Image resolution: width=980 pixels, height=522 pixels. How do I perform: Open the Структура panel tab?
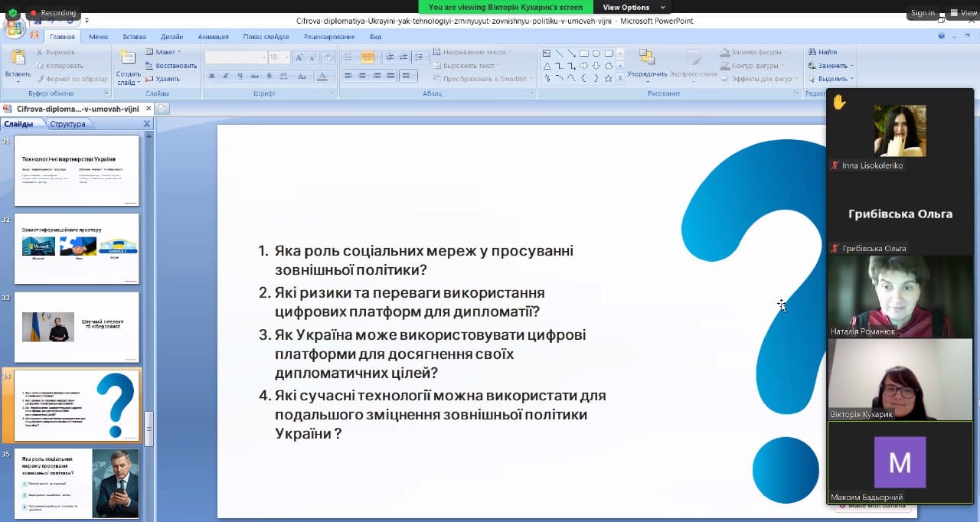[x=67, y=123]
